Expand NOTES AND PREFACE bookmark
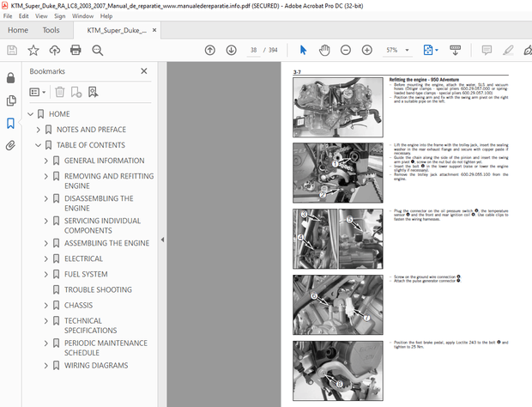This screenshot has height=407, width=532. 39,130
